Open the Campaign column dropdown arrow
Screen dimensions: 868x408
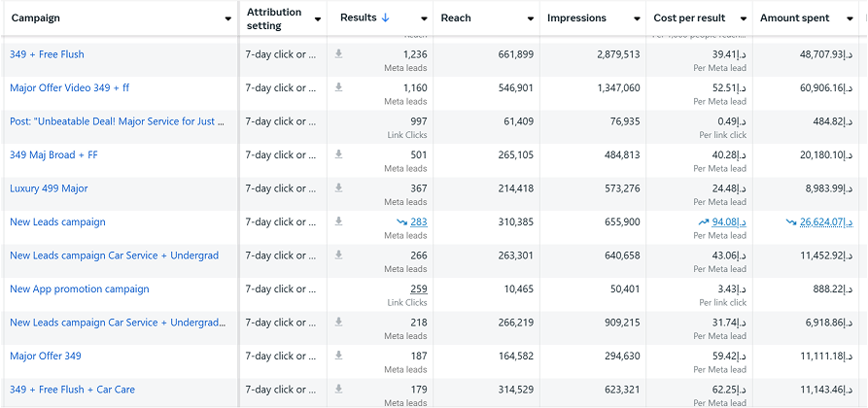pos(227,18)
